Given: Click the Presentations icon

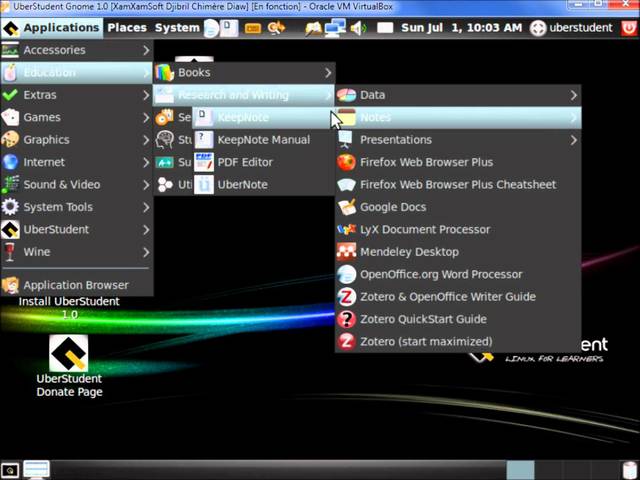Looking at the screenshot, I should pyautogui.click(x=347, y=140).
